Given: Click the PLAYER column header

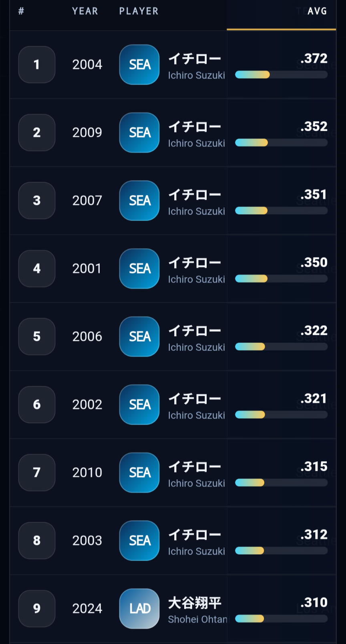Looking at the screenshot, I should coord(139,11).
